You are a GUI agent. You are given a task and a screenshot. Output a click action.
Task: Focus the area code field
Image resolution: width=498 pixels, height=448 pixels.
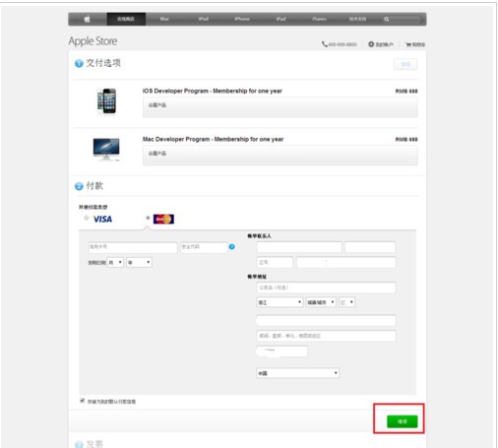click(275, 263)
